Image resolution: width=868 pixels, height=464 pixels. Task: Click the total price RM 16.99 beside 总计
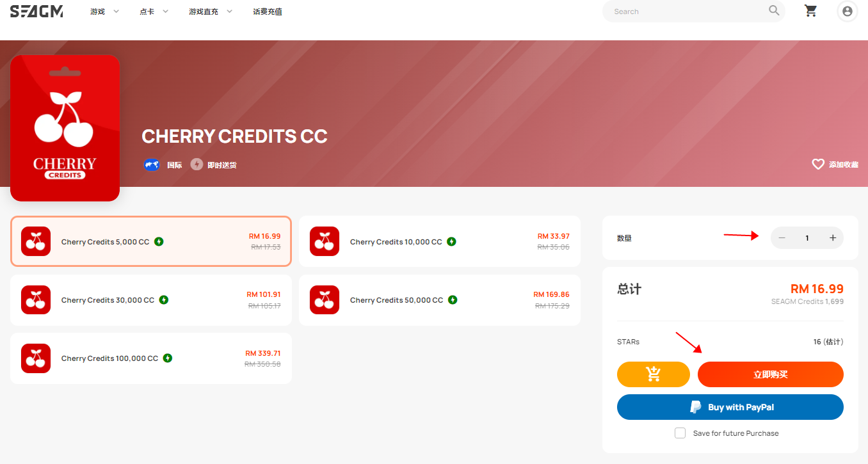[817, 289]
